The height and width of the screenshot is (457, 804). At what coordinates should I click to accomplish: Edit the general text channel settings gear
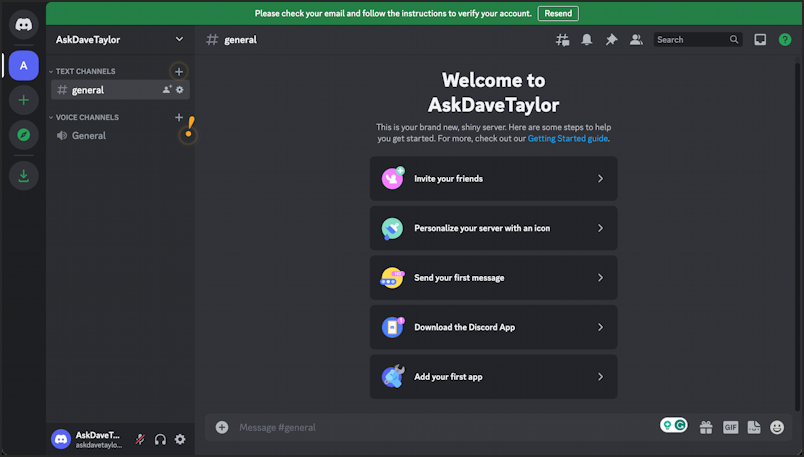179,90
